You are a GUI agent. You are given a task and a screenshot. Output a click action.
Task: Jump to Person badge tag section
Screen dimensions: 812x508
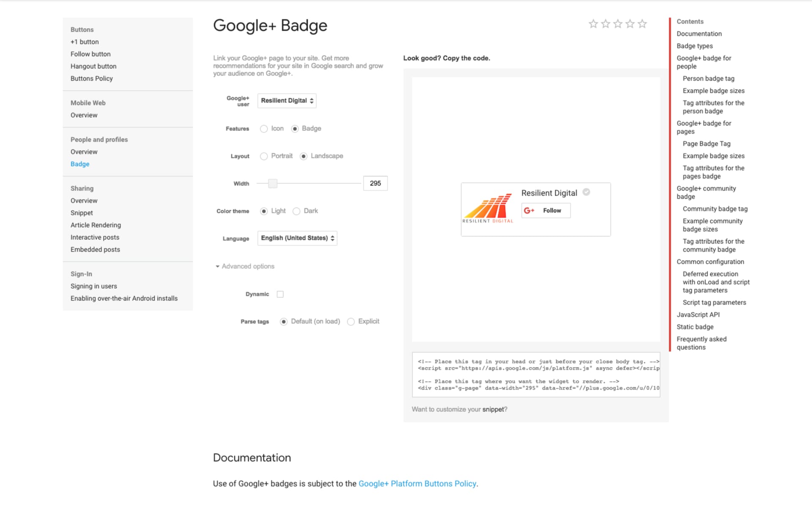[708, 79]
